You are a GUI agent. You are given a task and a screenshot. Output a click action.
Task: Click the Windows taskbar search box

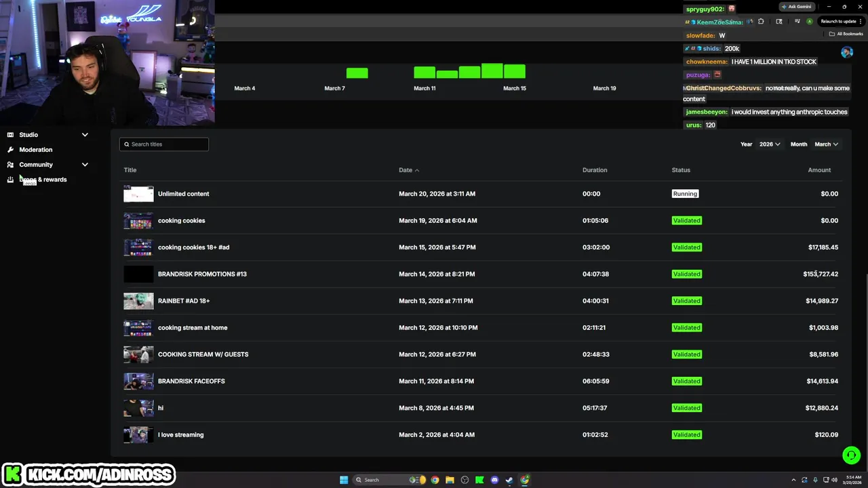[389, 480]
